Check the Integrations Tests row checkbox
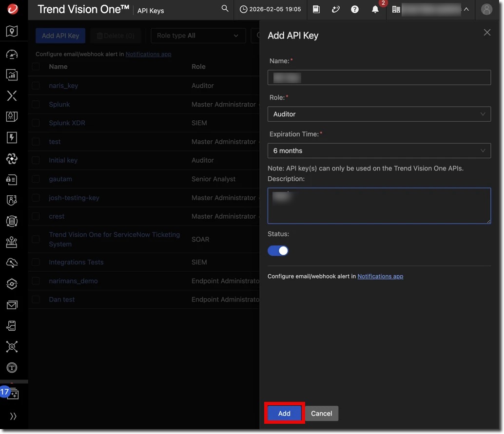 click(x=36, y=262)
